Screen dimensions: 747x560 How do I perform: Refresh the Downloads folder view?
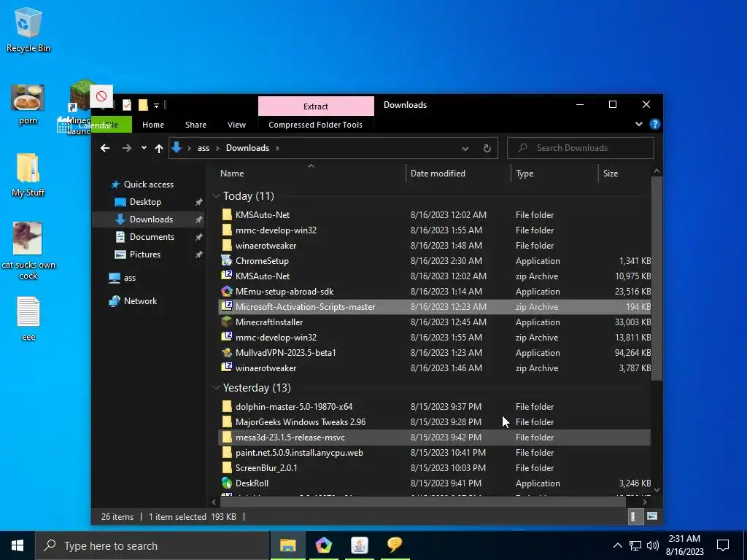tap(487, 148)
